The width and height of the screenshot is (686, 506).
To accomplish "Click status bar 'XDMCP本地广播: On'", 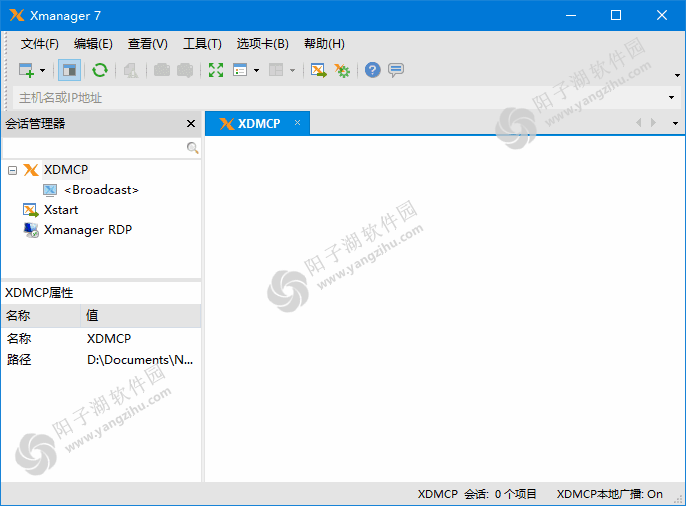I will click(609, 494).
